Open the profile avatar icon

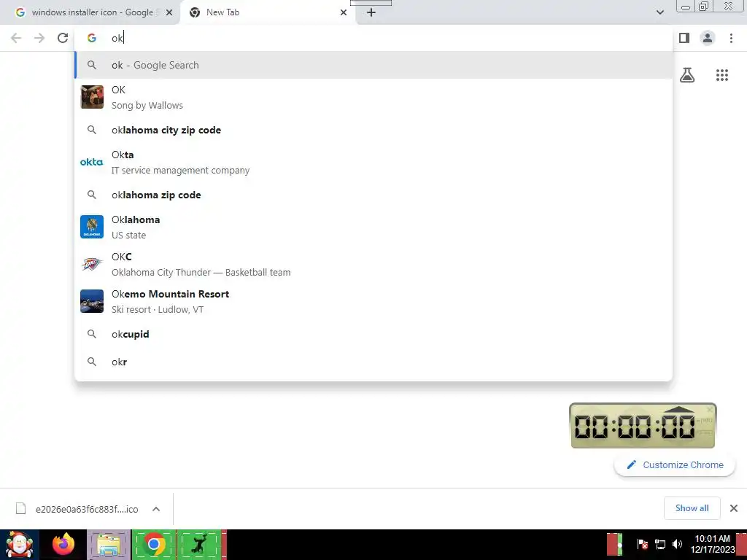708,38
